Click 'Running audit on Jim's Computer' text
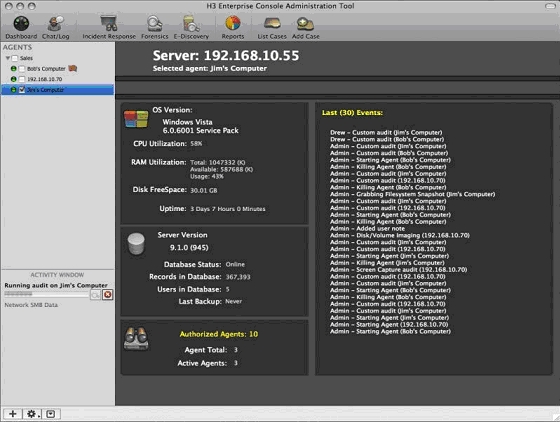The image size is (560, 437). (x=56, y=286)
